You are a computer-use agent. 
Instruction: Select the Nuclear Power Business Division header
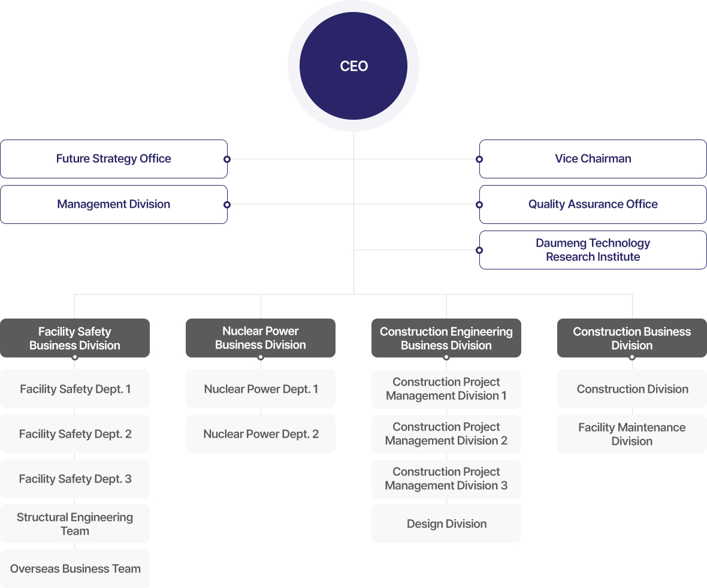pyautogui.click(x=261, y=338)
